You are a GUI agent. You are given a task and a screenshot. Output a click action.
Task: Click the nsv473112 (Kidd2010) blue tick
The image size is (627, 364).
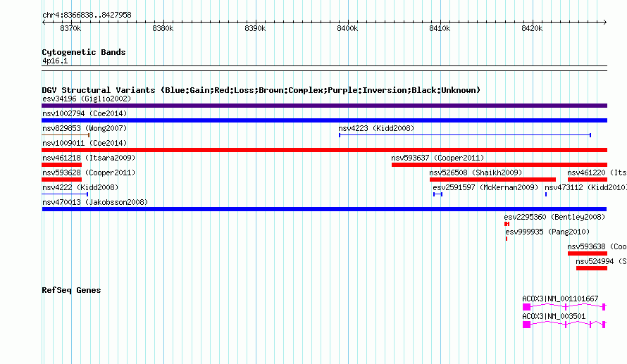[546, 194]
